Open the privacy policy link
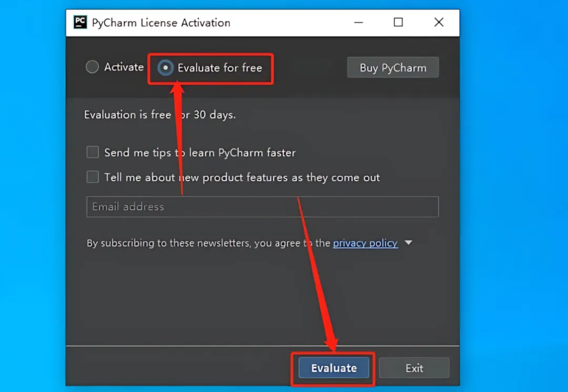 pyautogui.click(x=365, y=243)
